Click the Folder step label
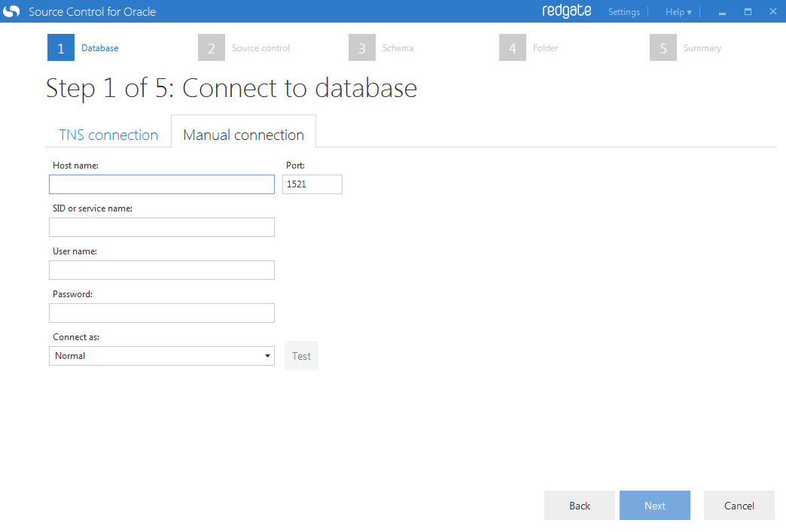The height and width of the screenshot is (532, 786). pyautogui.click(x=545, y=48)
